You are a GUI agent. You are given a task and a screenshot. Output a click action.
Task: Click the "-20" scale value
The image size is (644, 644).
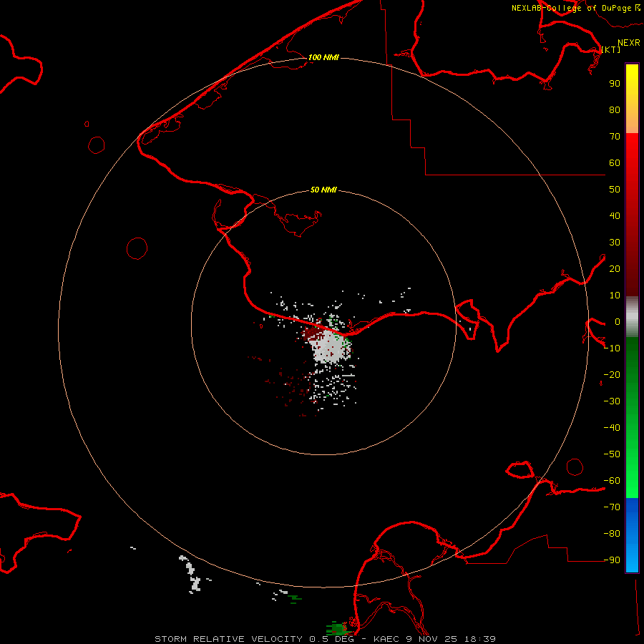(612, 374)
